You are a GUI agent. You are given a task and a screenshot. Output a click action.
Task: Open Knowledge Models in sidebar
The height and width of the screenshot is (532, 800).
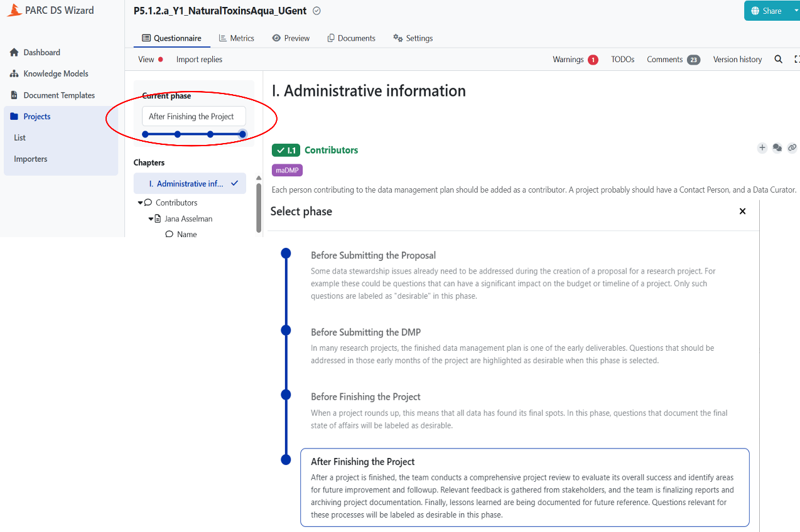(x=55, y=74)
